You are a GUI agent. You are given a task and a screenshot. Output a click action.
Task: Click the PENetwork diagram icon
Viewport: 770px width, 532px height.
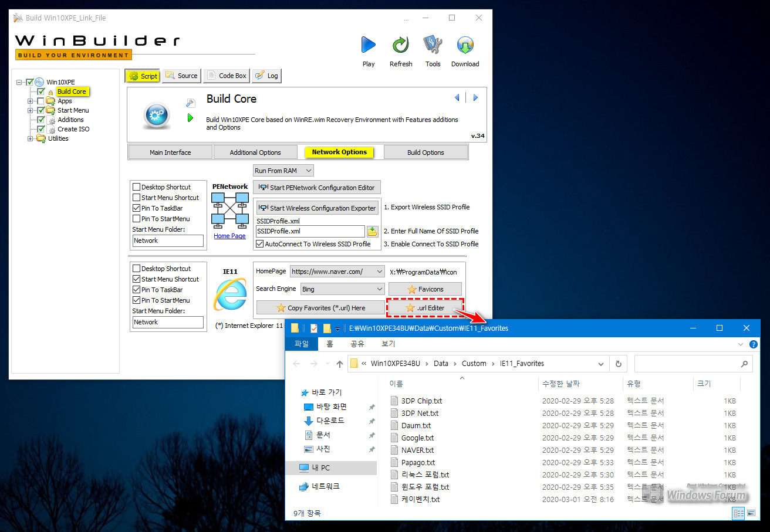pos(229,210)
